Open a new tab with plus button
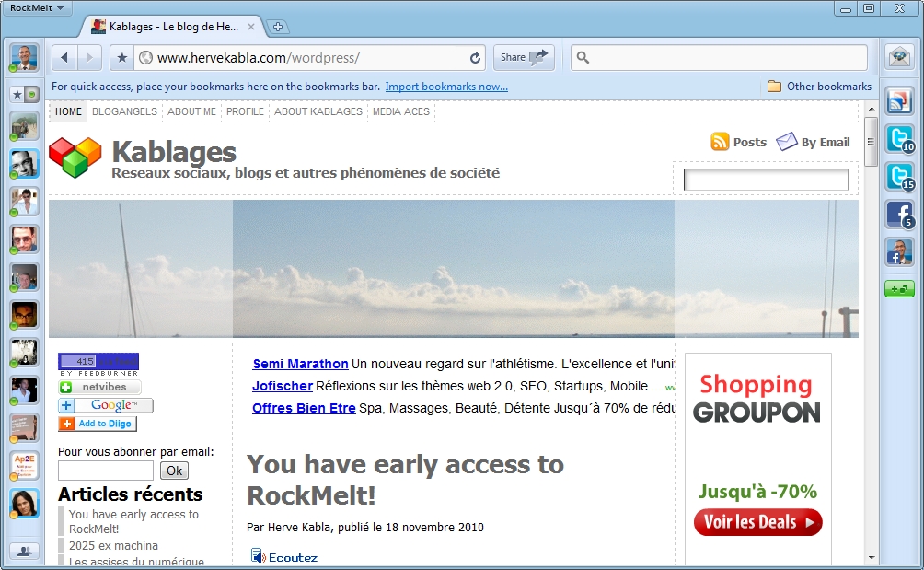Viewport: 924px width, 570px height. tap(278, 27)
